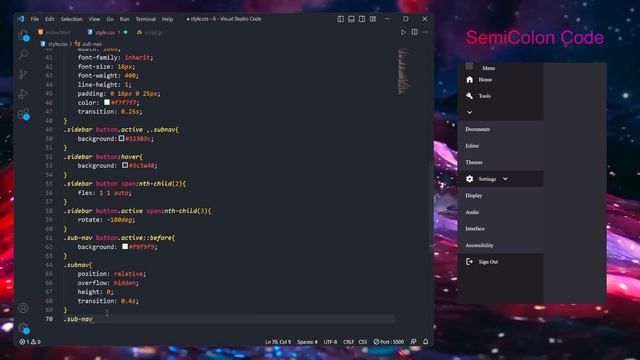
Task: Open Run and Debug view
Action: click(23, 94)
